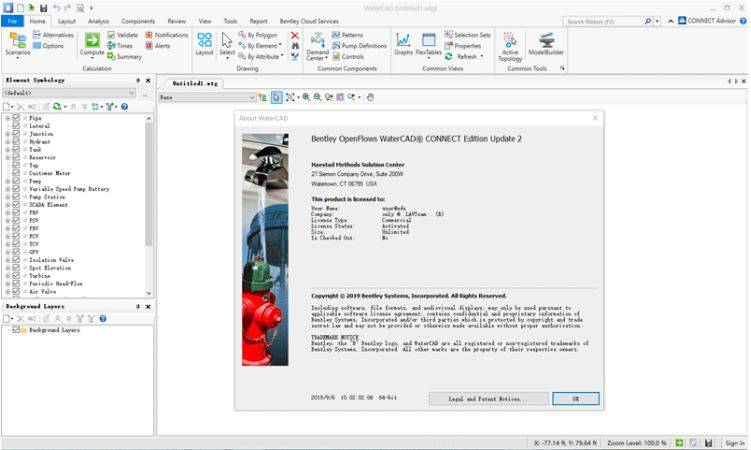Toggle the Isolation Valve checkbox

point(16,260)
